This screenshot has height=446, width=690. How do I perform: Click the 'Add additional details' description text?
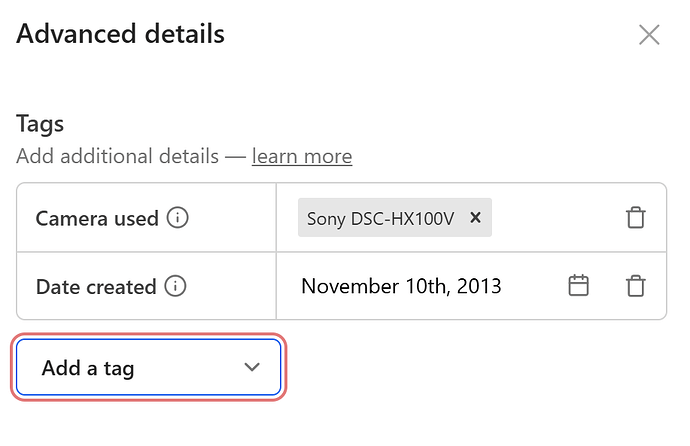click(117, 156)
